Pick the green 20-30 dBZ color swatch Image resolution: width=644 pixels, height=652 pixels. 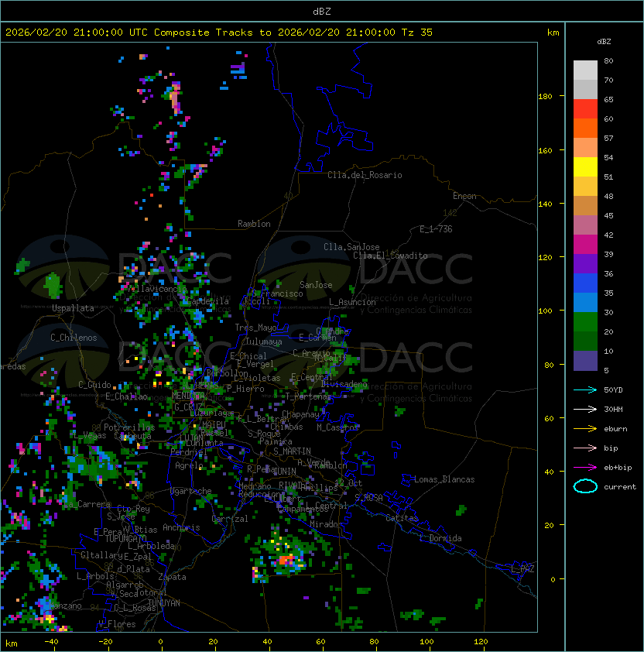[x=585, y=321]
